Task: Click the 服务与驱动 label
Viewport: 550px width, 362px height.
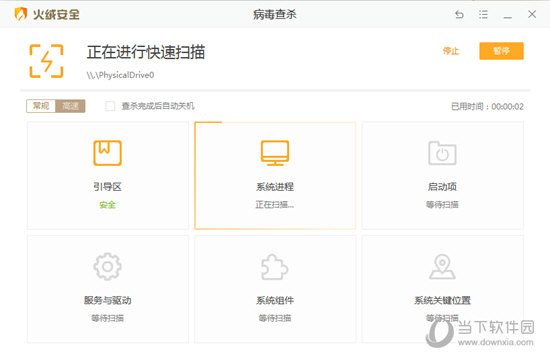Action: tap(107, 300)
